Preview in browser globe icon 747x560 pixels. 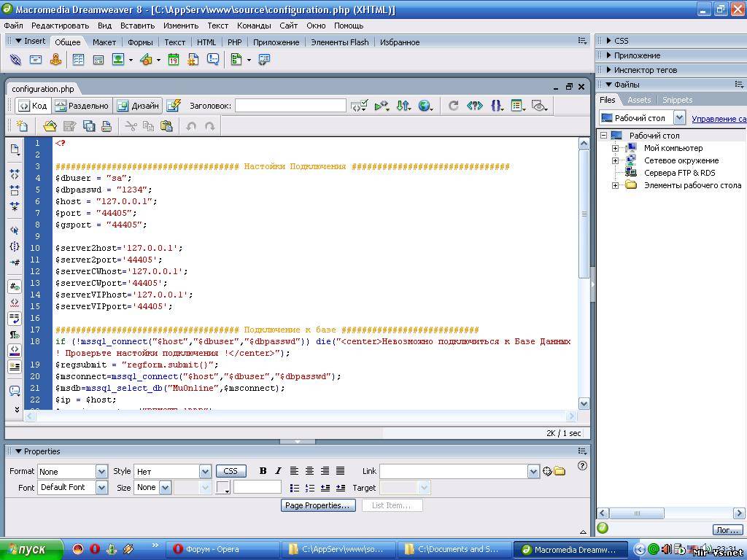[x=425, y=106]
